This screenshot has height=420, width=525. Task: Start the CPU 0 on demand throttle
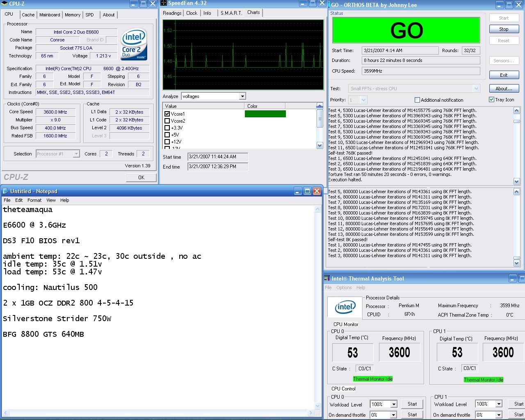tap(412, 415)
